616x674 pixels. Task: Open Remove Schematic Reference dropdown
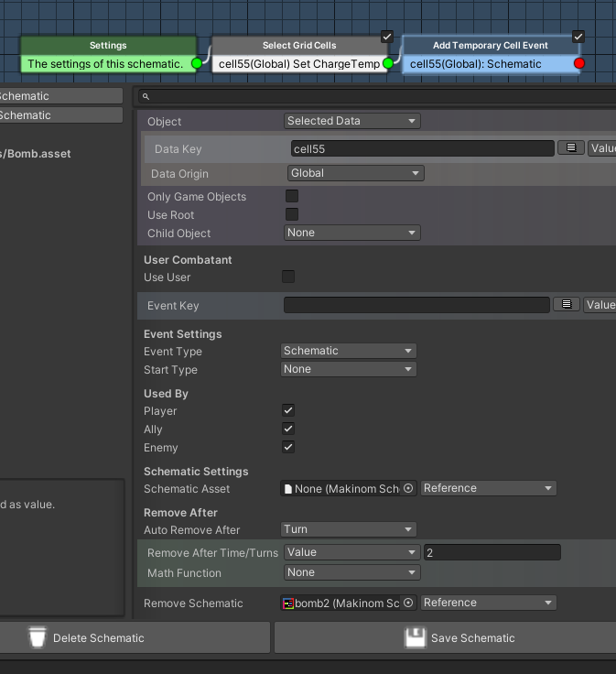(489, 603)
